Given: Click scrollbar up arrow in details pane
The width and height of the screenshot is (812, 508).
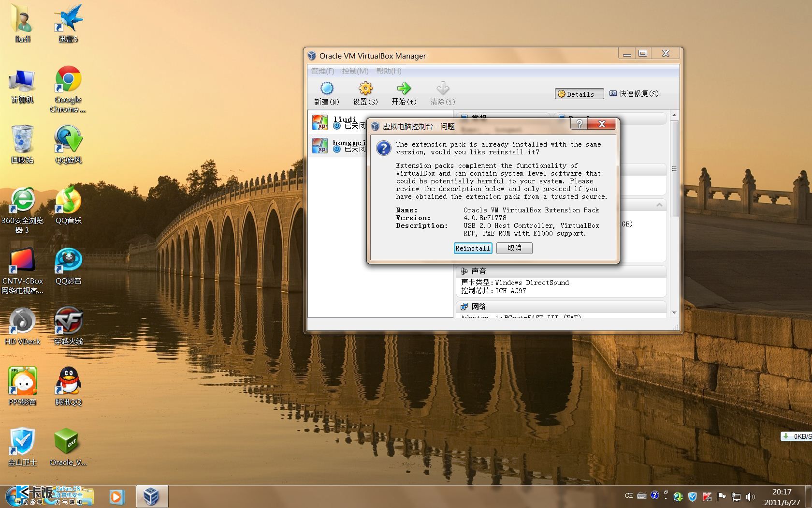Looking at the screenshot, I should pos(674,115).
